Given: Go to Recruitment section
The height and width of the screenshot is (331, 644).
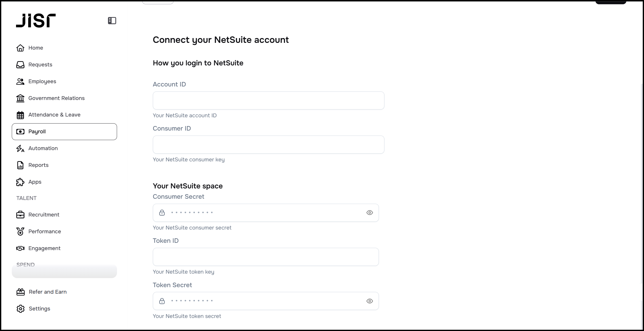Looking at the screenshot, I should tap(44, 215).
